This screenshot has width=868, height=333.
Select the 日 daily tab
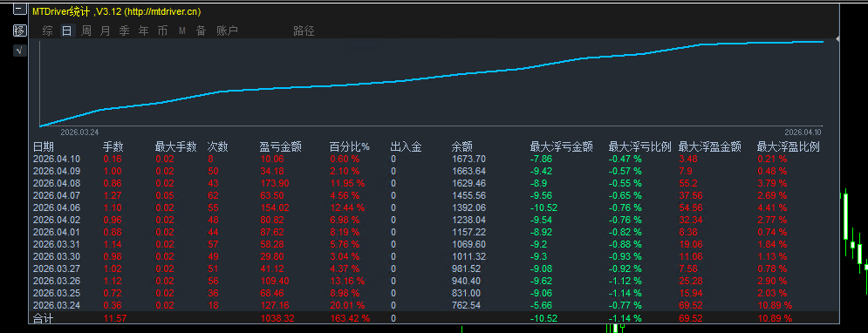(66, 31)
